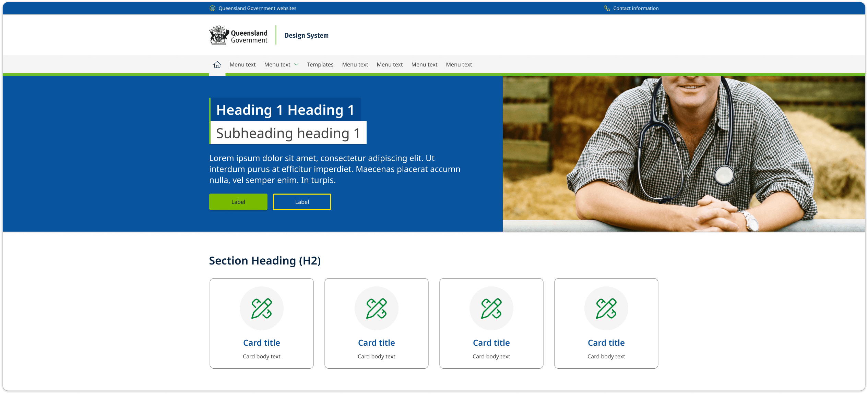Click the green filled Label button
The image size is (868, 394).
[x=238, y=202]
